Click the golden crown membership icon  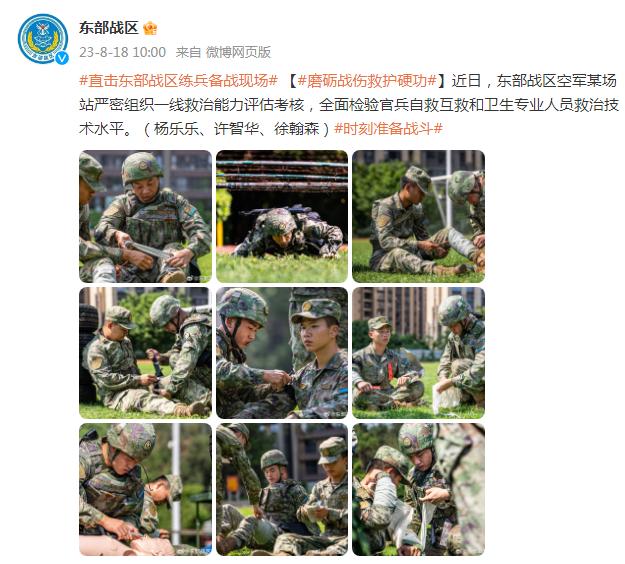[150, 28]
